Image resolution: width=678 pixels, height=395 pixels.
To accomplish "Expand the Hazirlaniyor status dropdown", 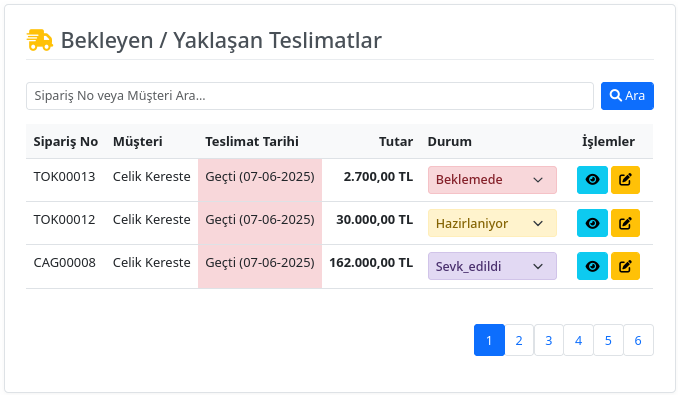I will (x=492, y=223).
